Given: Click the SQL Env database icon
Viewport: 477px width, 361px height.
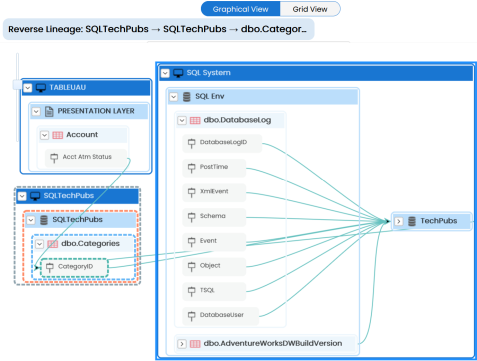Looking at the screenshot, I should (187, 97).
